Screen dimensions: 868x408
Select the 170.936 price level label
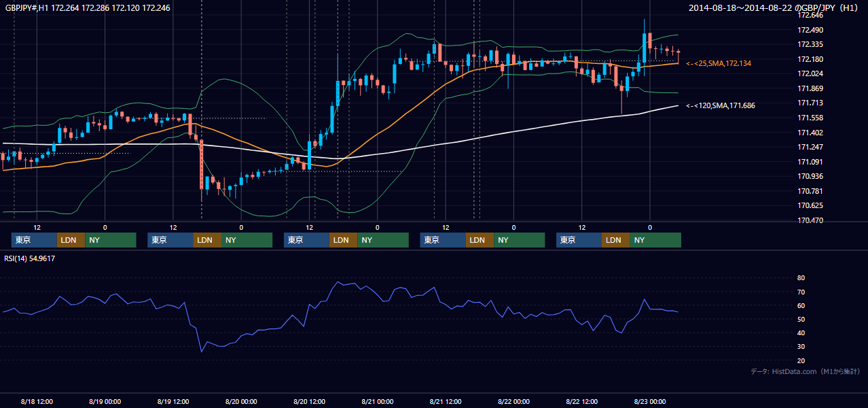point(811,176)
